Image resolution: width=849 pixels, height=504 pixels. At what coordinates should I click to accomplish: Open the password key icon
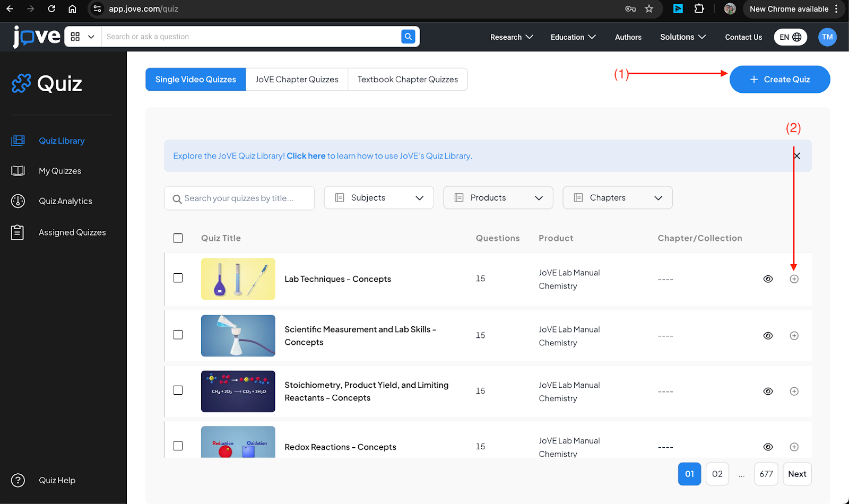630,8
